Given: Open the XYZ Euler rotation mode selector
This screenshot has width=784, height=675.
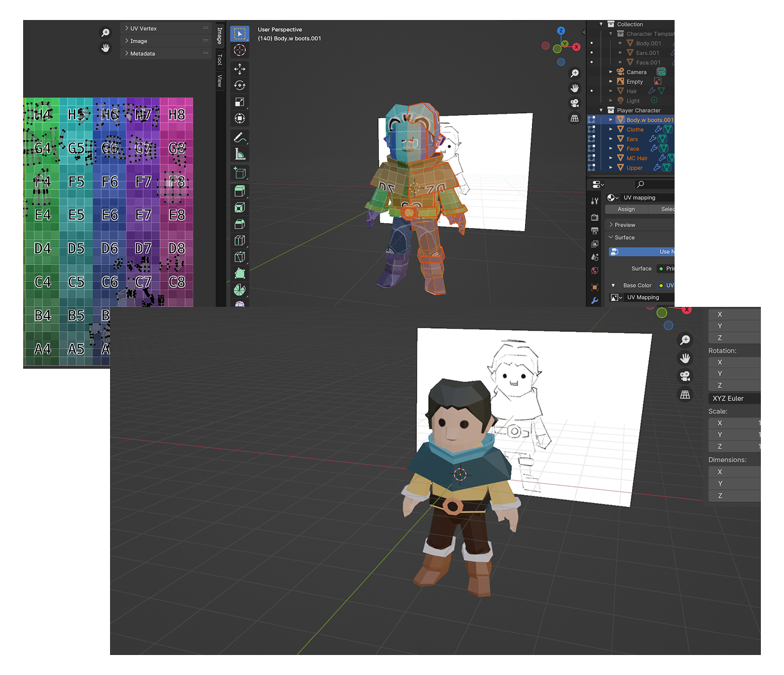Looking at the screenshot, I should pos(734,398).
